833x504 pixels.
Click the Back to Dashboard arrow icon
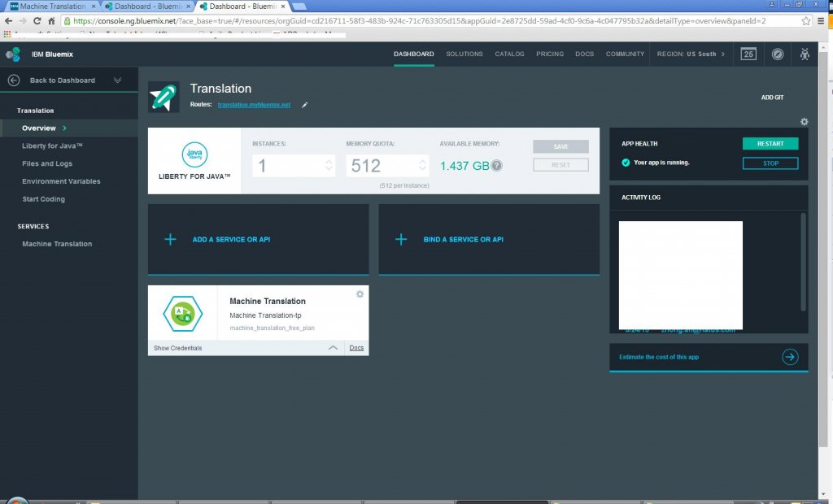click(x=13, y=80)
